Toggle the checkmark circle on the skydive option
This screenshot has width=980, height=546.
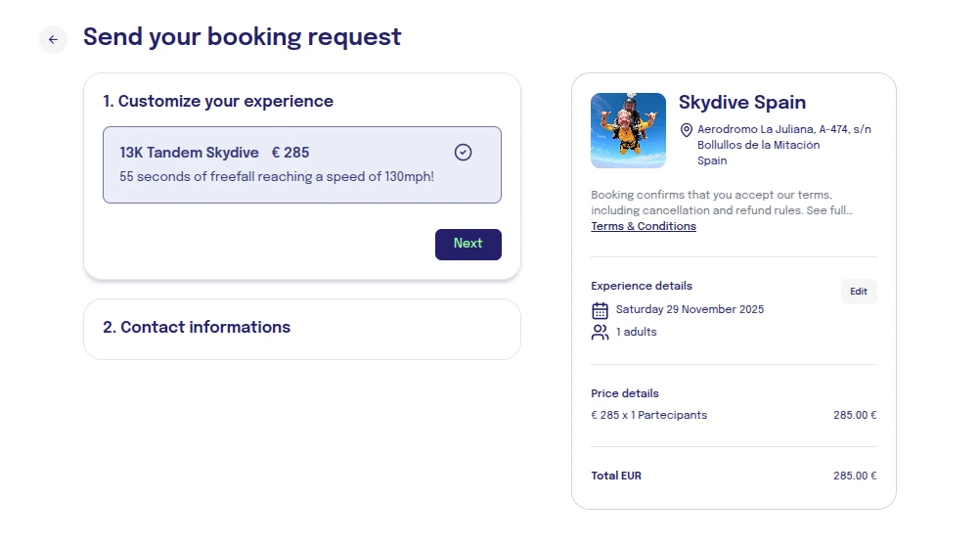pos(464,153)
